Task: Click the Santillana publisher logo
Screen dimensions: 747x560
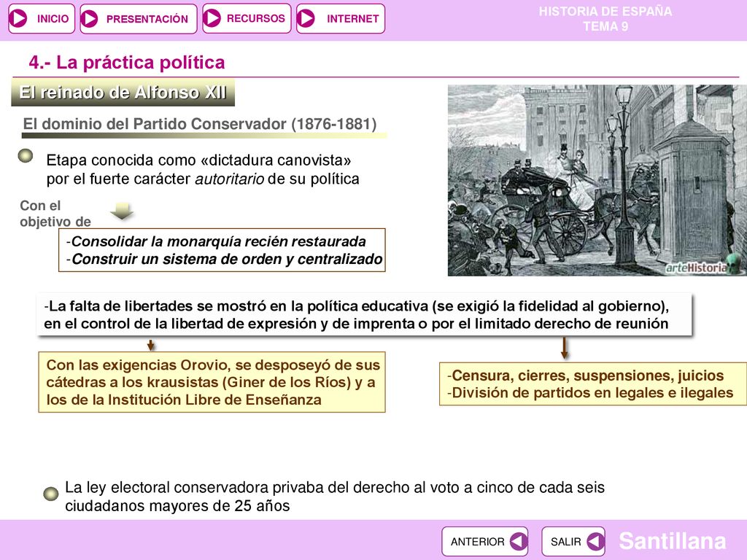Action: tap(672, 541)
